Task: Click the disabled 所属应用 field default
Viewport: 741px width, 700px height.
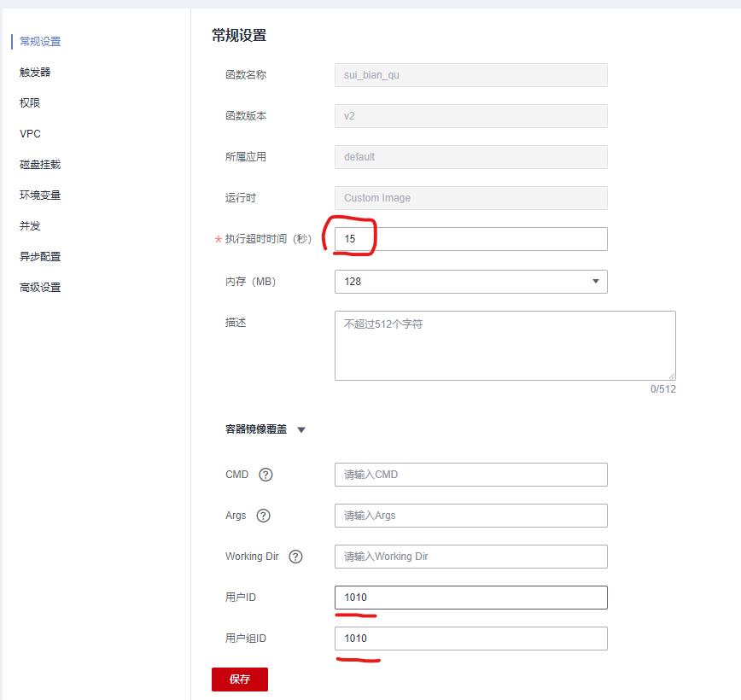Action: (x=470, y=157)
